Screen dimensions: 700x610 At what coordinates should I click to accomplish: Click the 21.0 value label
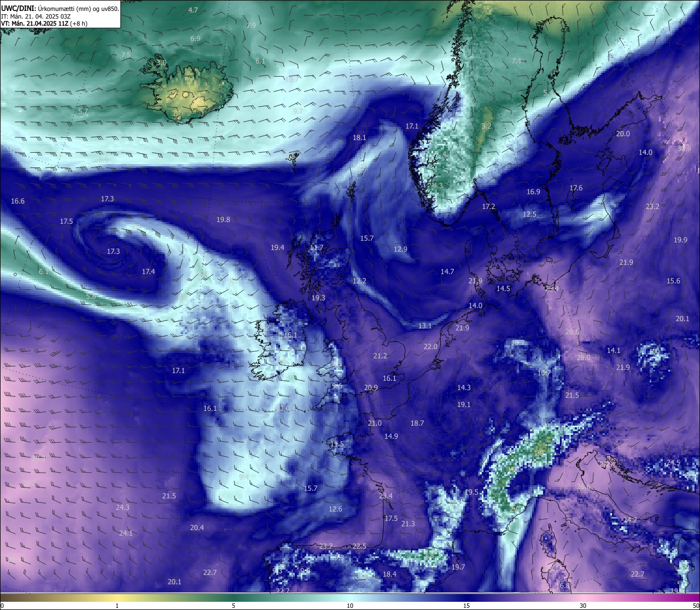(x=375, y=423)
